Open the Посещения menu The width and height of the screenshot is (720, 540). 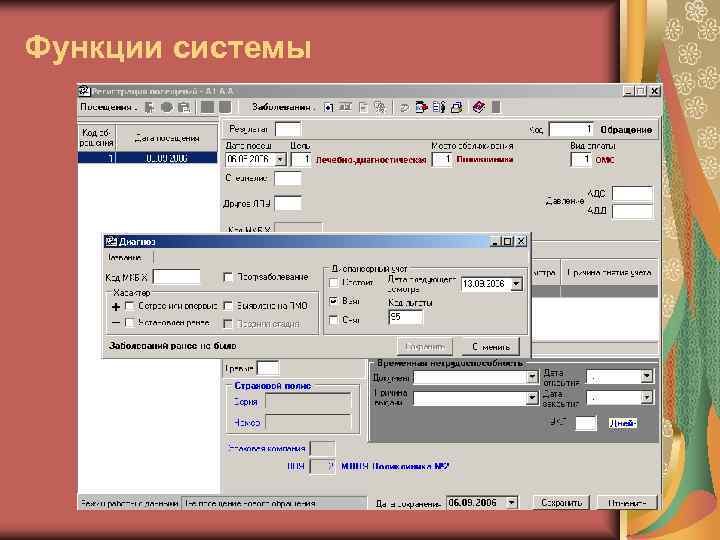coord(107,107)
